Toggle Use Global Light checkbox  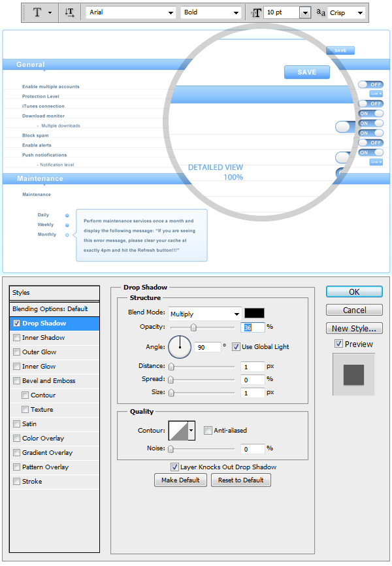[237, 347]
